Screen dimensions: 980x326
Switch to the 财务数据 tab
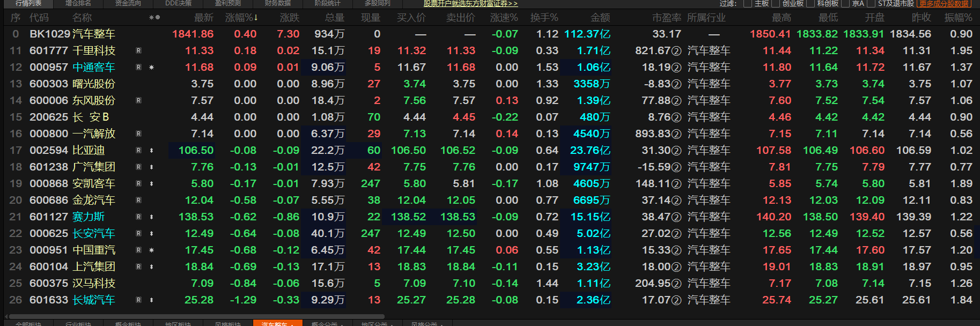click(x=278, y=3)
